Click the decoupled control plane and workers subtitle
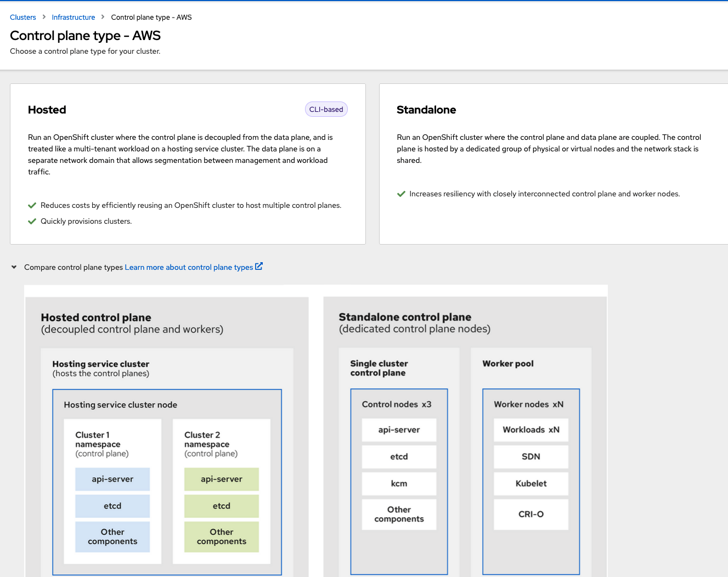This screenshot has width=728, height=577. click(132, 330)
